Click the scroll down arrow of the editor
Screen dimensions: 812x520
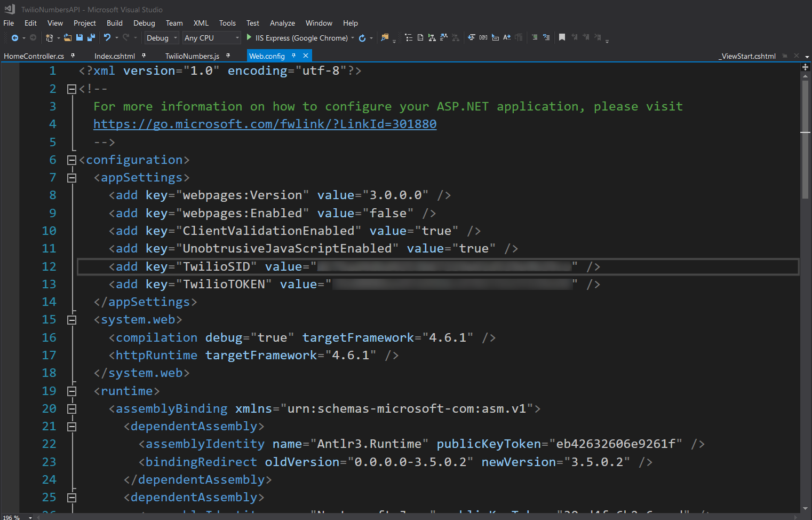click(x=805, y=509)
